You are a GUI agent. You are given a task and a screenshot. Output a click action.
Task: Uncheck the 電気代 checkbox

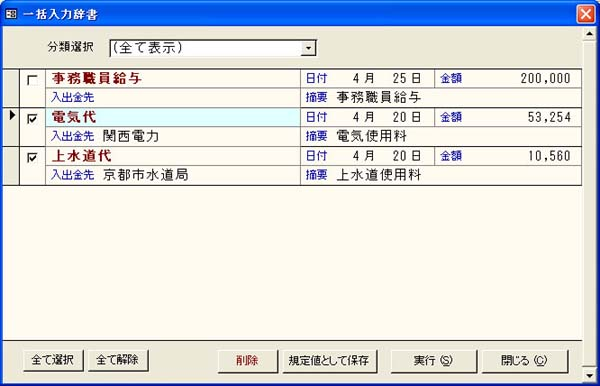(x=32, y=119)
